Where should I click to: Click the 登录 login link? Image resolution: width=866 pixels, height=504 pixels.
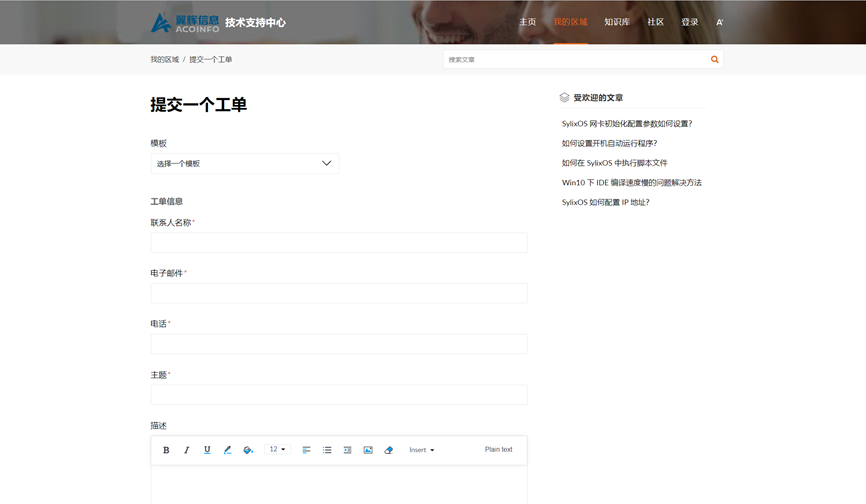[x=690, y=22]
